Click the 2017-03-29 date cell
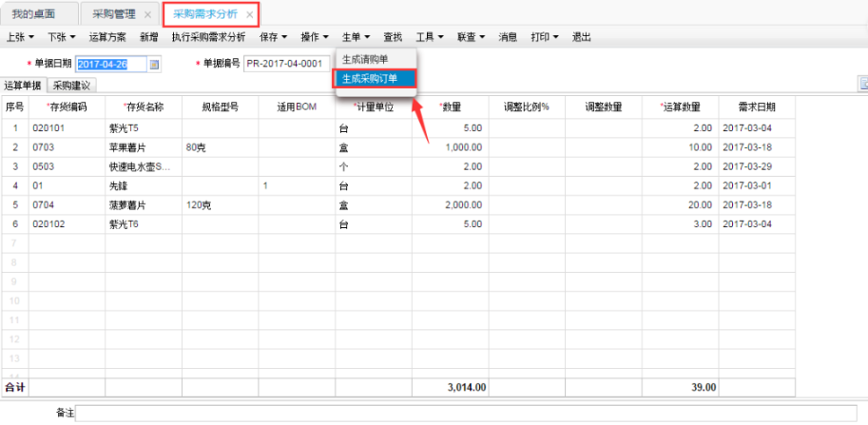Screen dimensions: 868x425 (757, 167)
